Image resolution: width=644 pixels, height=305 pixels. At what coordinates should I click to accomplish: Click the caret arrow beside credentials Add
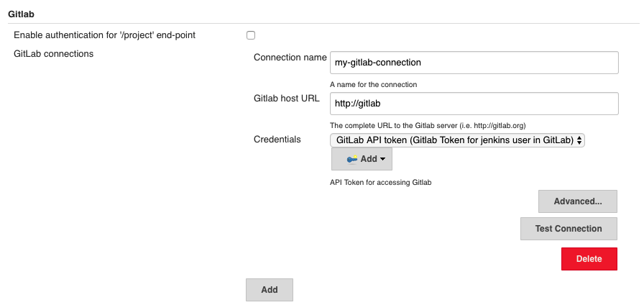point(383,159)
